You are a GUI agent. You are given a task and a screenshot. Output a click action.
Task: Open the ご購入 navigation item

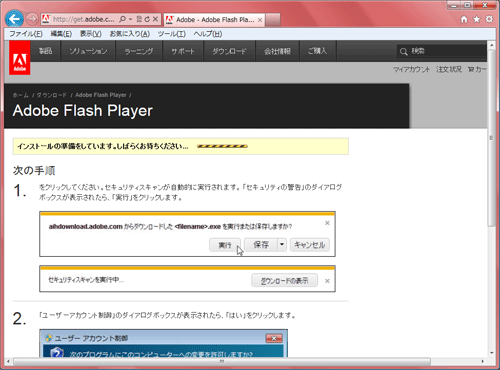[x=318, y=51]
